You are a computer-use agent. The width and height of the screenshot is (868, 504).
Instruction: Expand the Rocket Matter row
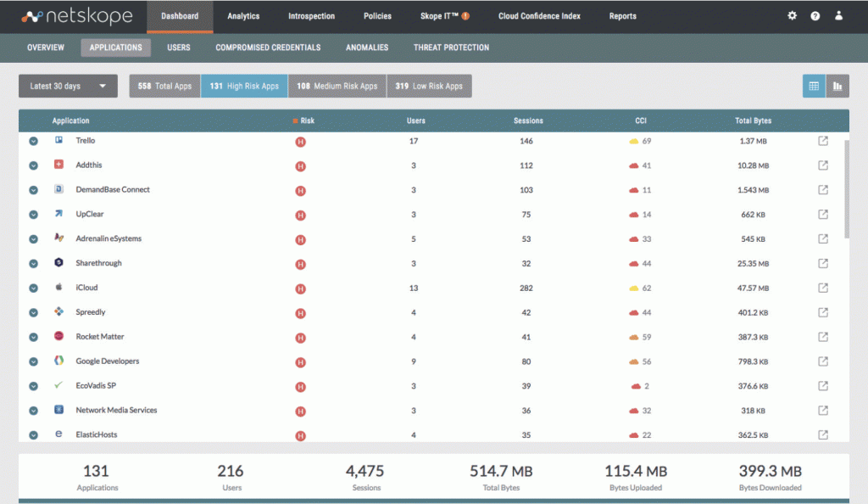[33, 338]
